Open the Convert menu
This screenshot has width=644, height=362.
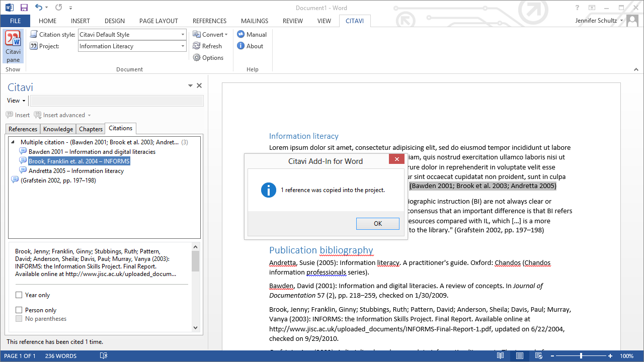tap(210, 34)
